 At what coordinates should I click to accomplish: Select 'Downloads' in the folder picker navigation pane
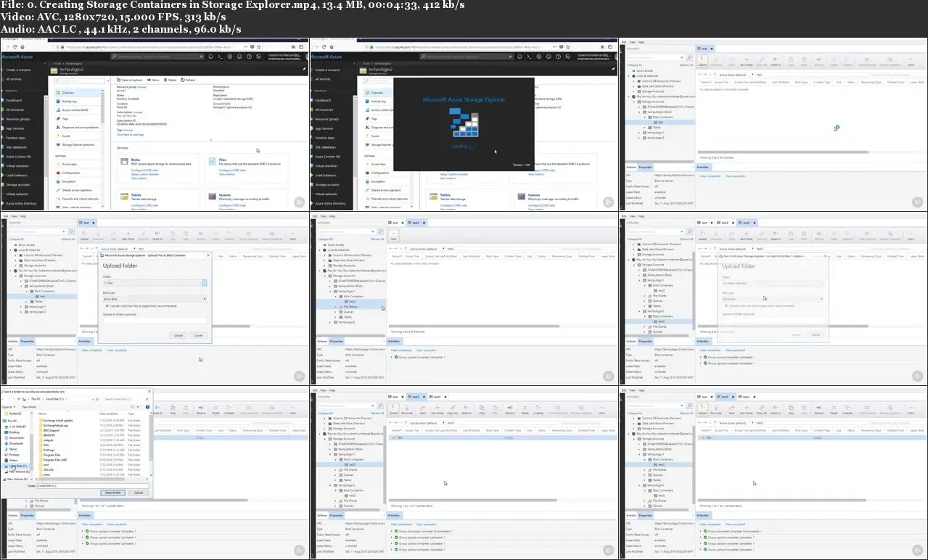16,443
